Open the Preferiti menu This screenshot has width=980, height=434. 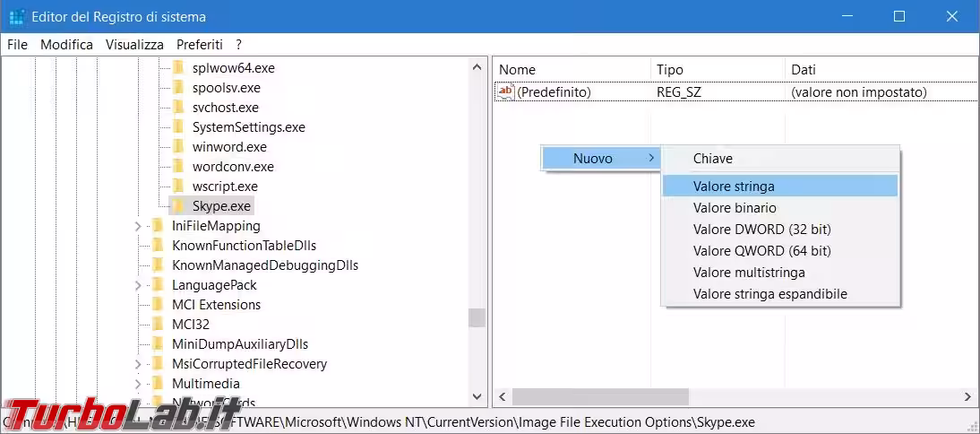199,44
